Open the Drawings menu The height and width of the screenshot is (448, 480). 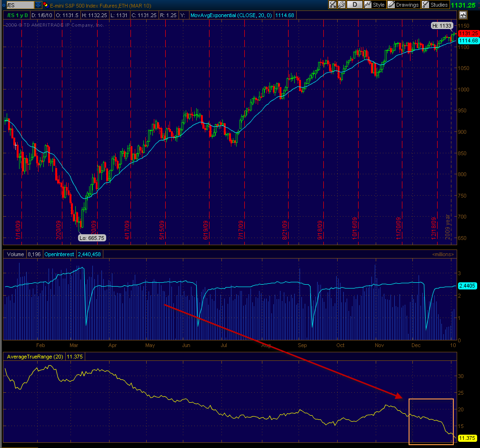click(403, 5)
